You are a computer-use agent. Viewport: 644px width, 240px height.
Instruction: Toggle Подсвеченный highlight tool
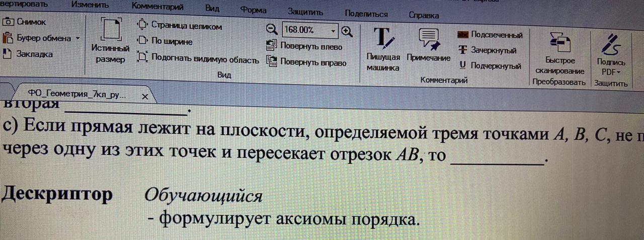tap(491, 35)
